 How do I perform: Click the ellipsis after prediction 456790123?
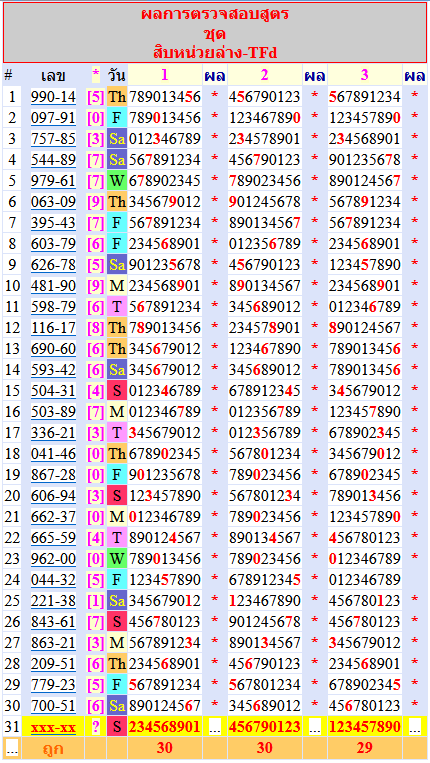[x=314, y=727]
